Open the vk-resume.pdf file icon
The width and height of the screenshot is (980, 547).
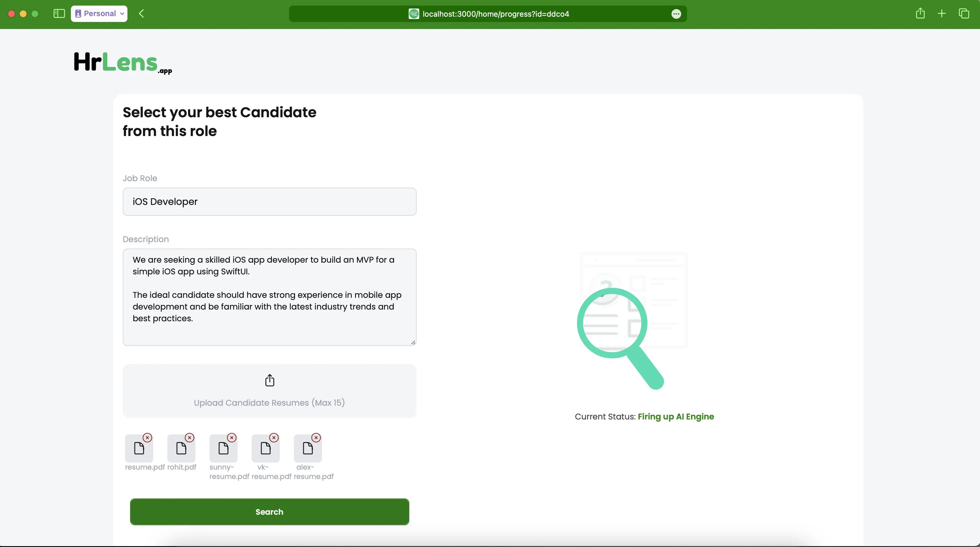[x=266, y=449]
